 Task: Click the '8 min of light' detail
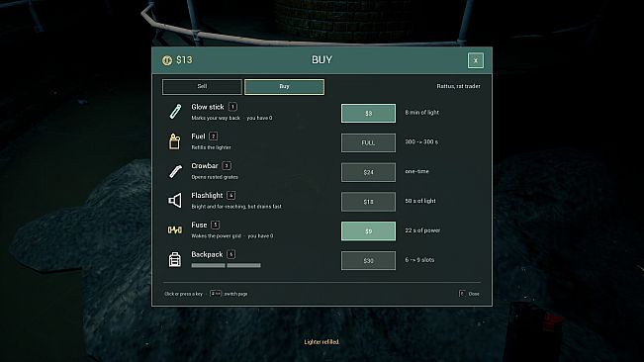421,113
